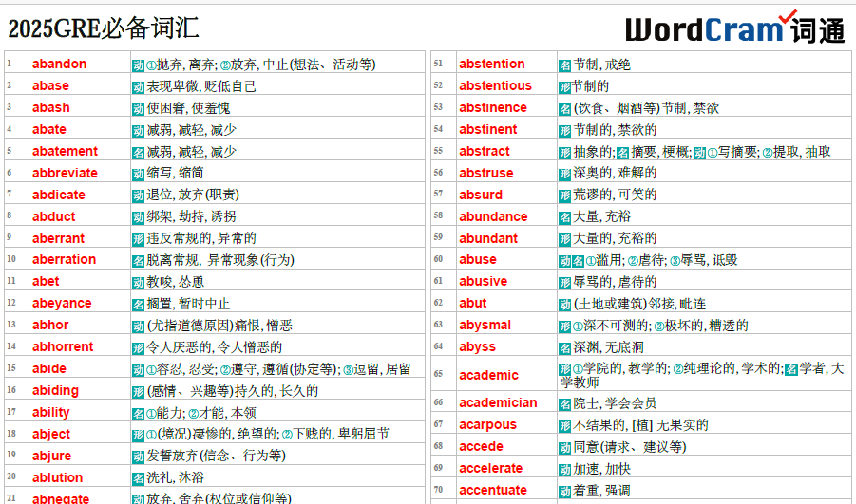Click the definition text for abyss
This screenshot has width=856, height=504.
[609, 347]
